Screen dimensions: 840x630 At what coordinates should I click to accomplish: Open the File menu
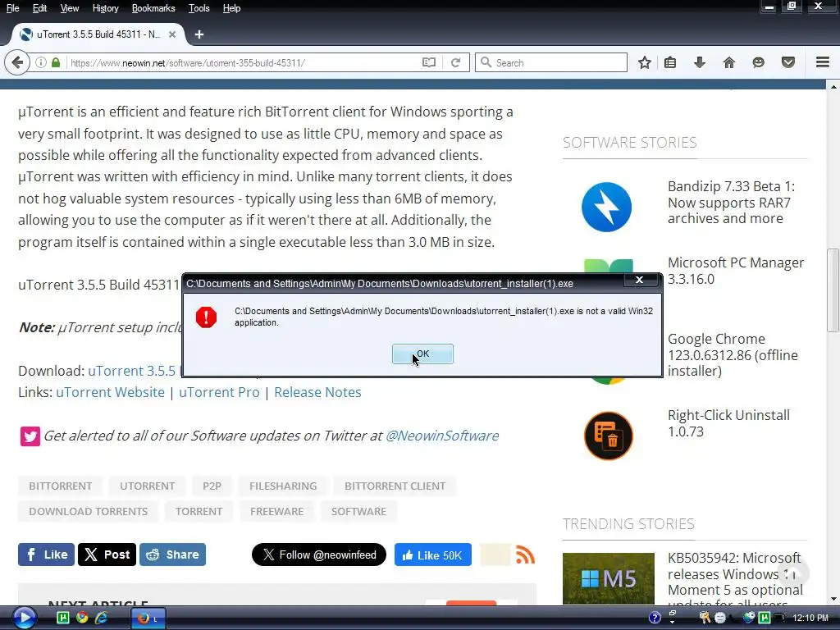pyautogui.click(x=12, y=8)
